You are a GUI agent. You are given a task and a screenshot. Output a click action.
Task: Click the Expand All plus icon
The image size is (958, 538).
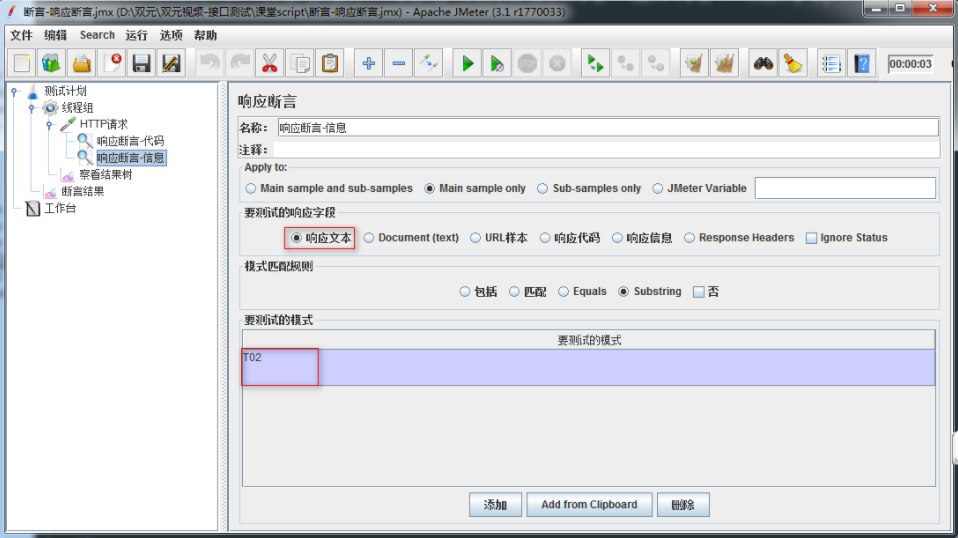[368, 64]
